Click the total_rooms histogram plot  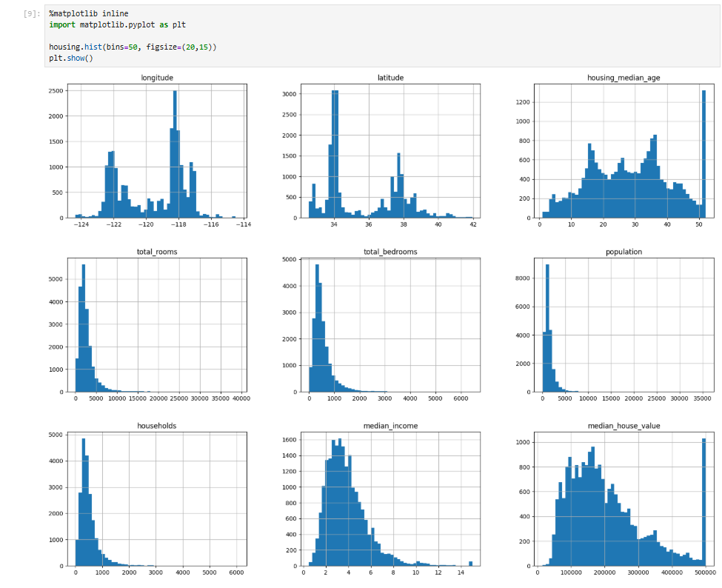click(157, 325)
